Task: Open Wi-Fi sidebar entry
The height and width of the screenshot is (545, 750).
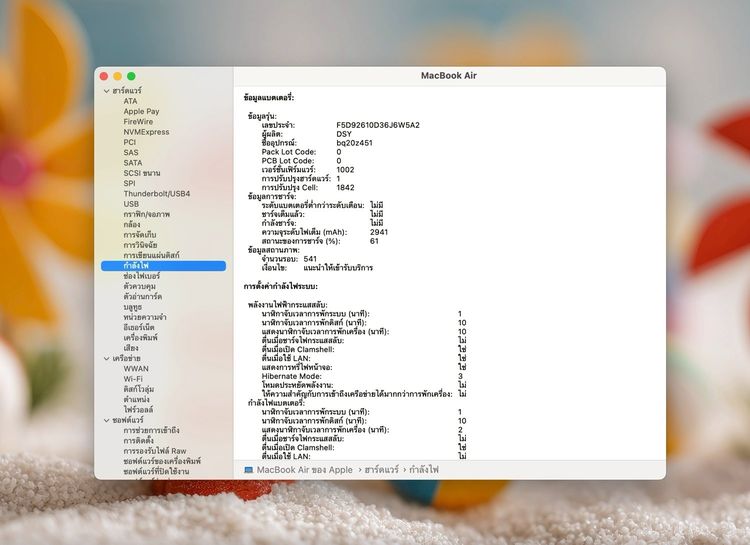Action: coord(133,379)
